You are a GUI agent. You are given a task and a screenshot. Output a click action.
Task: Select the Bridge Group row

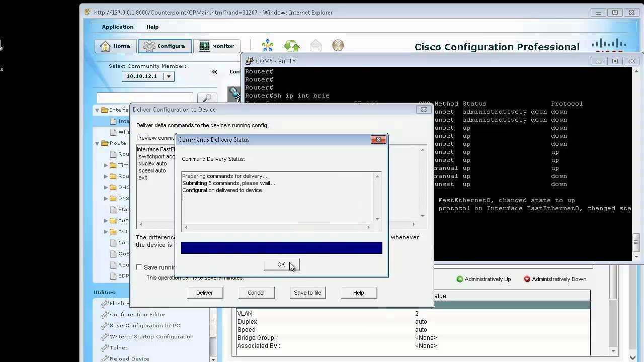(x=413, y=338)
